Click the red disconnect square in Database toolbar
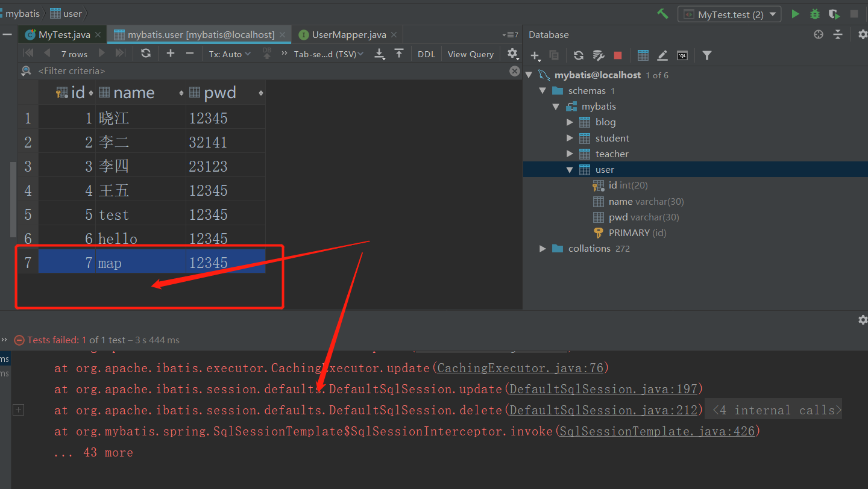Screen dimensions: 868x489 (617, 55)
